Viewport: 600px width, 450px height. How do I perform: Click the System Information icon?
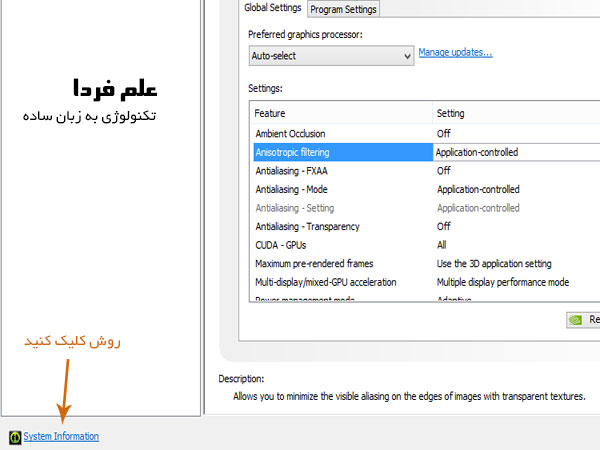pyautogui.click(x=14, y=437)
